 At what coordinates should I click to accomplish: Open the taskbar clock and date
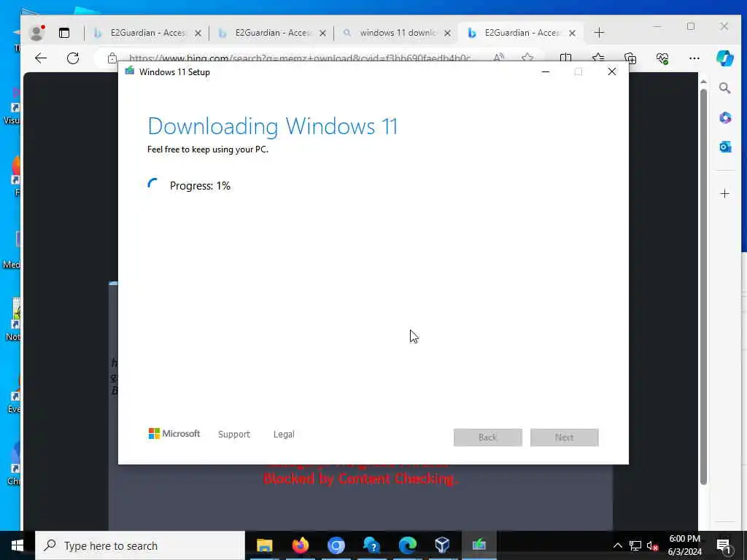pos(684,545)
